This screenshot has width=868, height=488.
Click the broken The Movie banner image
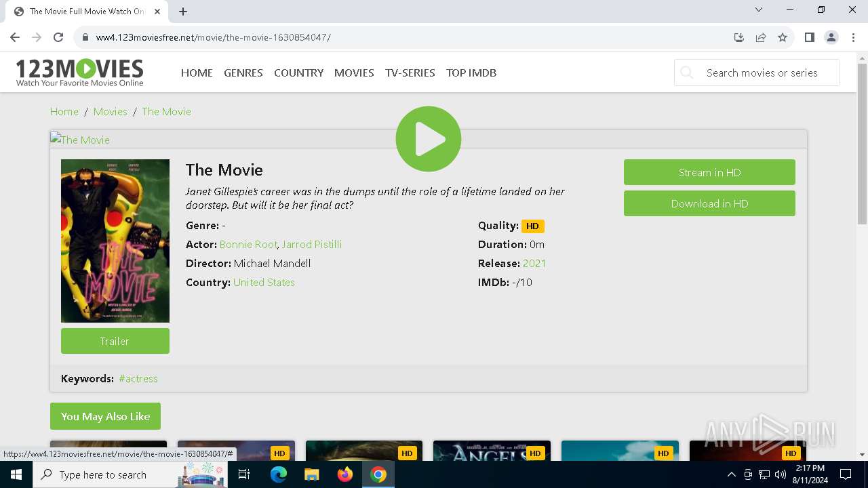(80, 140)
